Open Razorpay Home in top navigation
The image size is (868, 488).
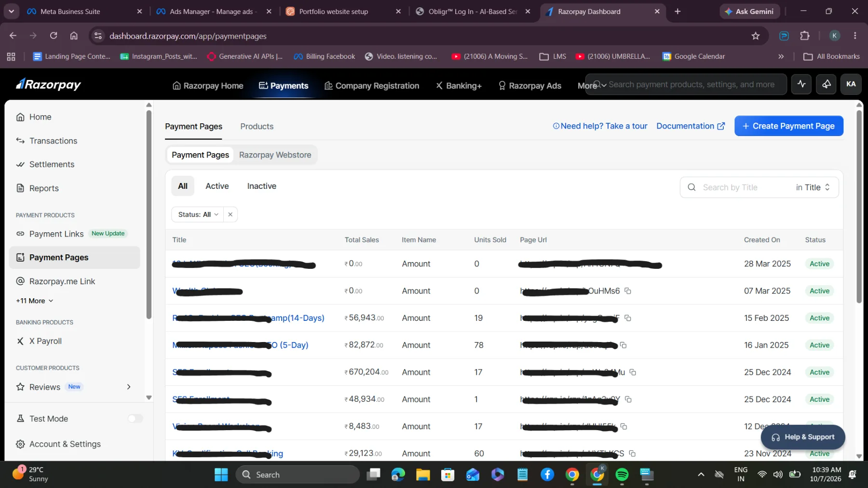pos(208,86)
